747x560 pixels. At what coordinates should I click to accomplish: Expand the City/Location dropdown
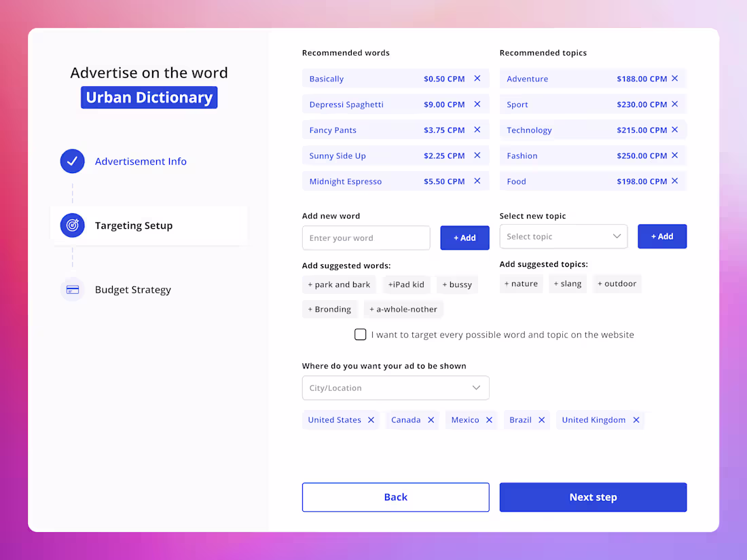pos(395,388)
